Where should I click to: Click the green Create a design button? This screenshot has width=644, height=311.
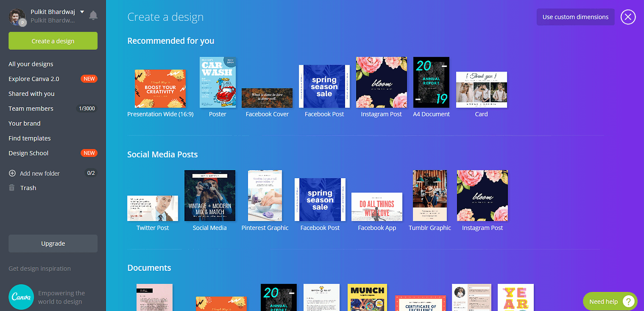click(x=53, y=41)
